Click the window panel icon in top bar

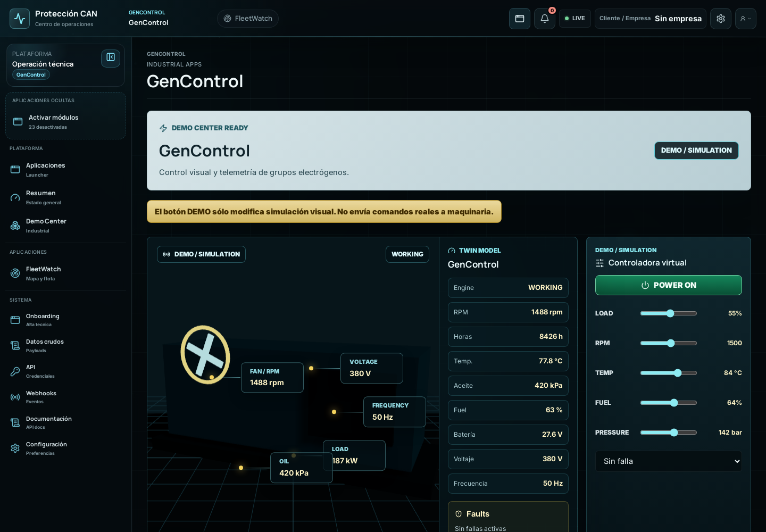click(520, 19)
